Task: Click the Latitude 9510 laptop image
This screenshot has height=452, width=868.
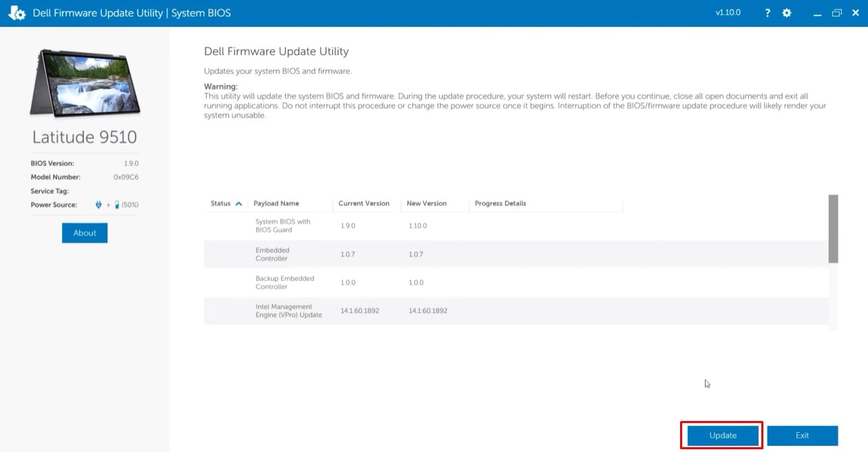Action: tap(85, 83)
